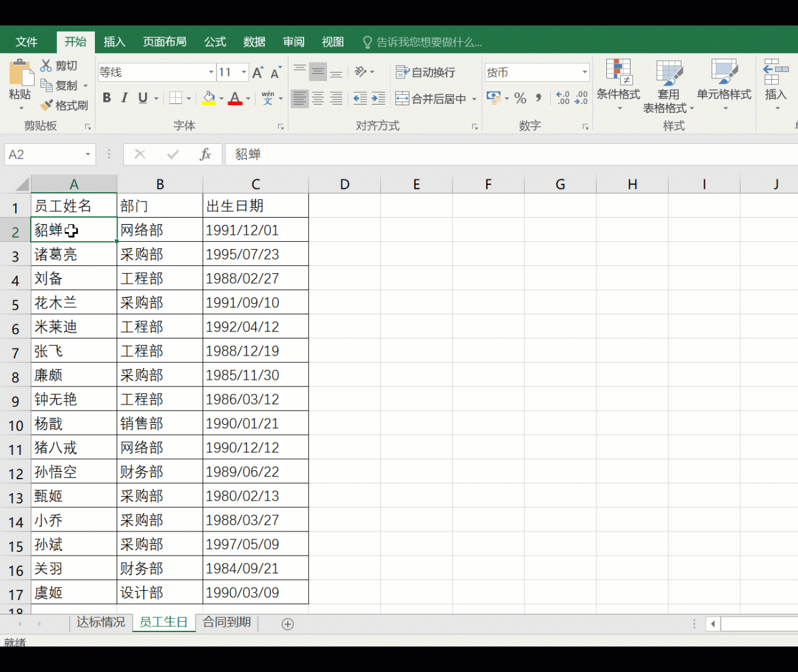Click the formula bar showing 貂蝉

(x=512, y=155)
